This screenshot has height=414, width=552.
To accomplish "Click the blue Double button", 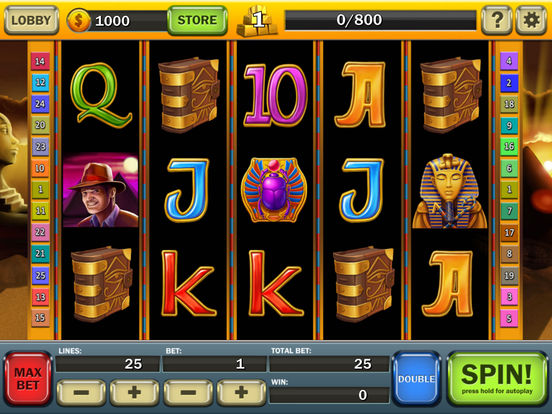I will point(416,379).
